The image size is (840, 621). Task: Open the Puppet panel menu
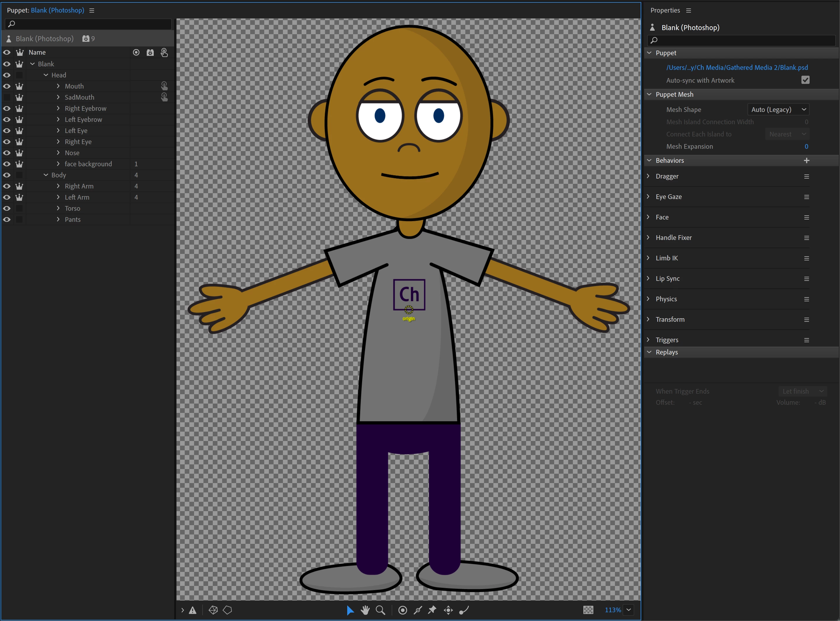pos(92,11)
